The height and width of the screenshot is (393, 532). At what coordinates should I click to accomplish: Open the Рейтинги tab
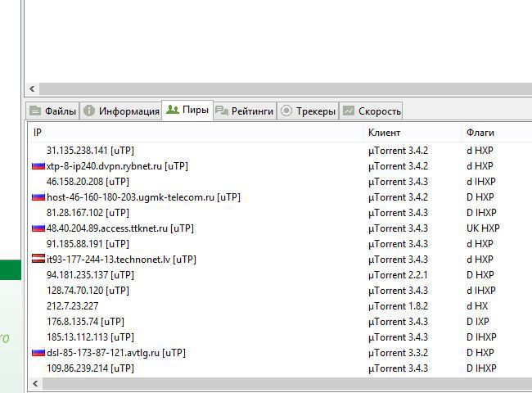click(245, 111)
